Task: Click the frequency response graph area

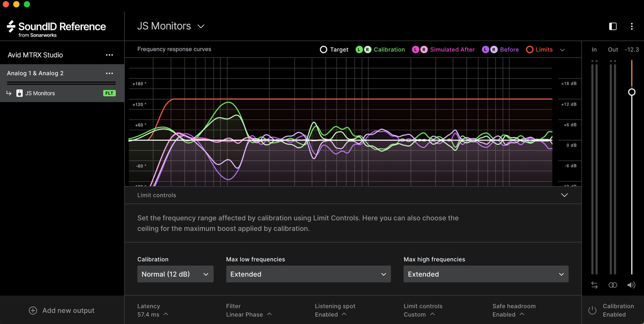Action: click(341, 122)
